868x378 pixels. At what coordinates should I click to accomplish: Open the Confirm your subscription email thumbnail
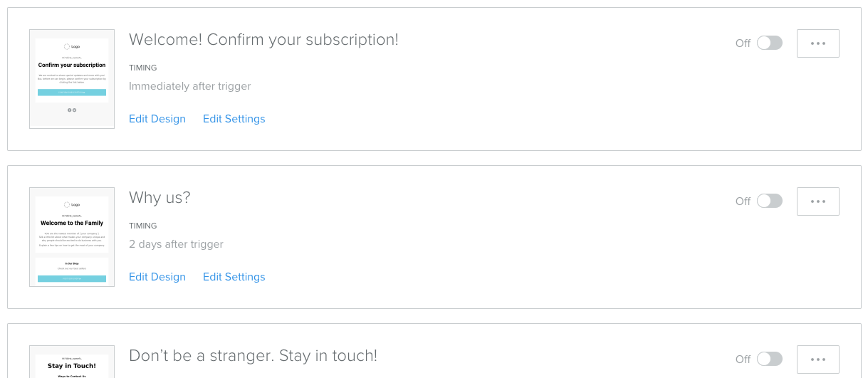coord(72,79)
